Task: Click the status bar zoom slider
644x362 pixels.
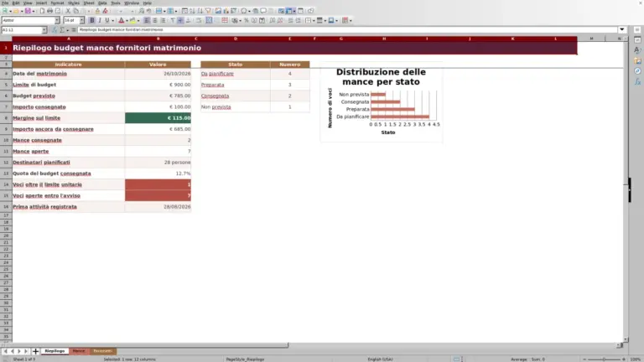Action: pyautogui.click(x=604, y=359)
